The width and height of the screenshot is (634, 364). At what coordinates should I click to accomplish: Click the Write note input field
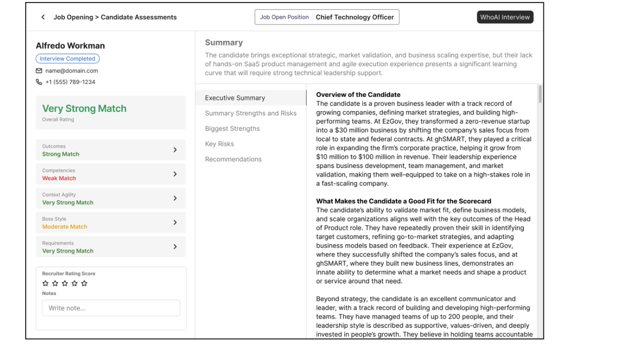(x=111, y=308)
